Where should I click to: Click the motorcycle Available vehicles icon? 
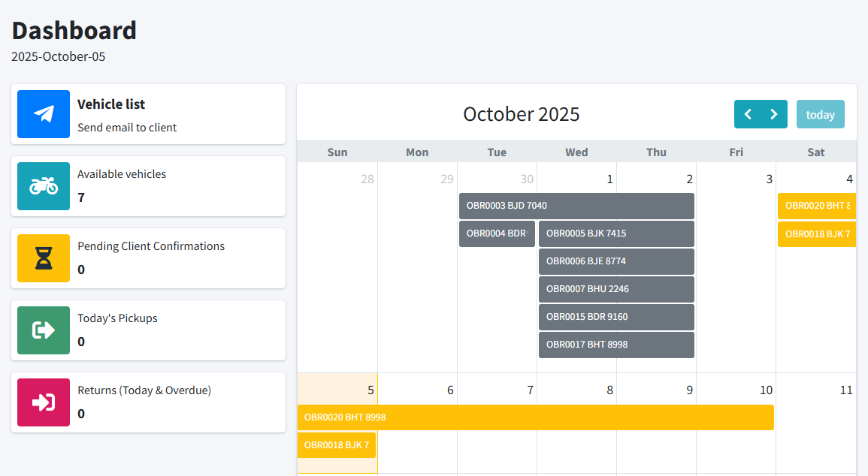tap(44, 186)
